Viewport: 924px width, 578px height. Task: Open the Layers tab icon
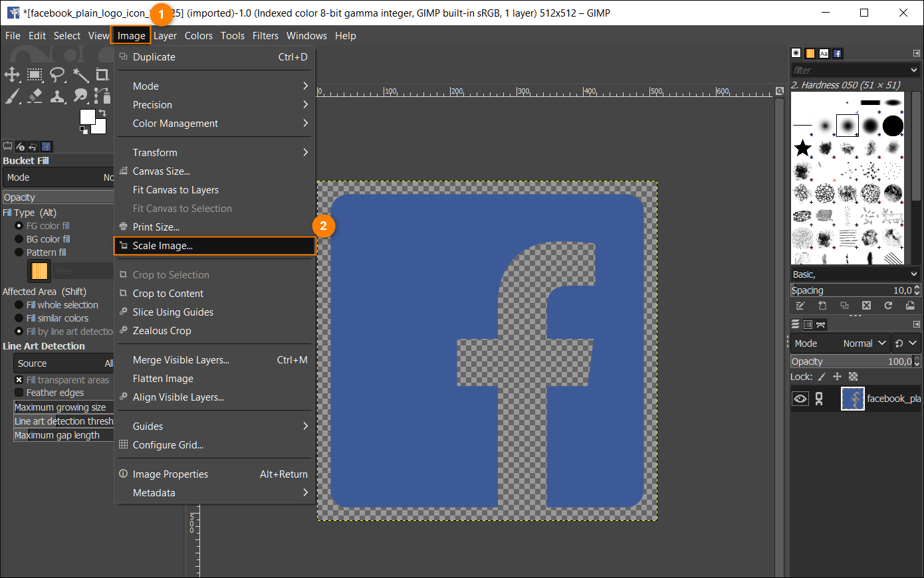[795, 324]
